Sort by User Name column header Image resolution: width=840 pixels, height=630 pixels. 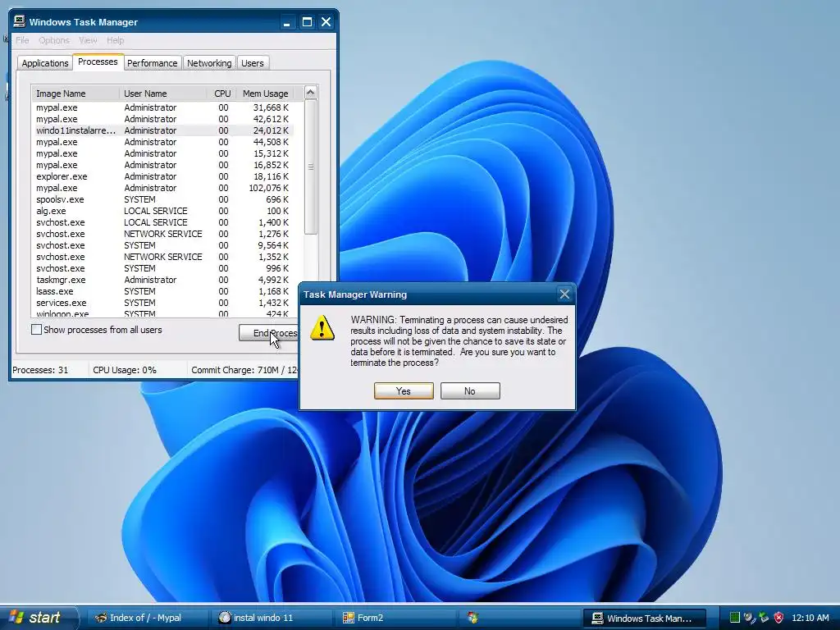pos(163,94)
